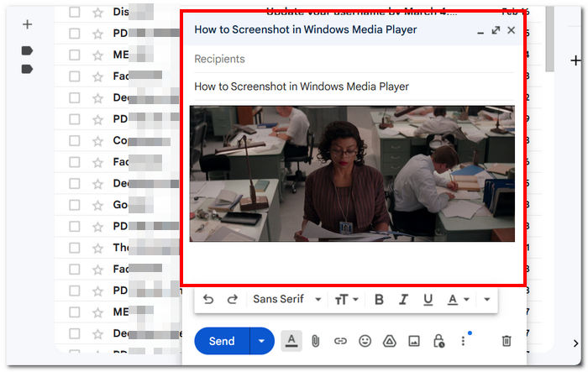Screen dimensions: 588x372
Task: Select checkbox for the Co email
Action: coord(74,140)
